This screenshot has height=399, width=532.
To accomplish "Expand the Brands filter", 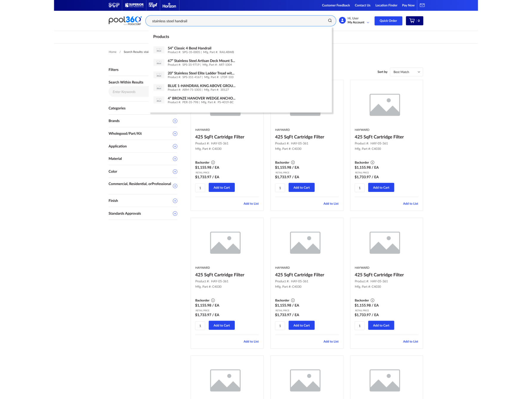I will 175,121.
